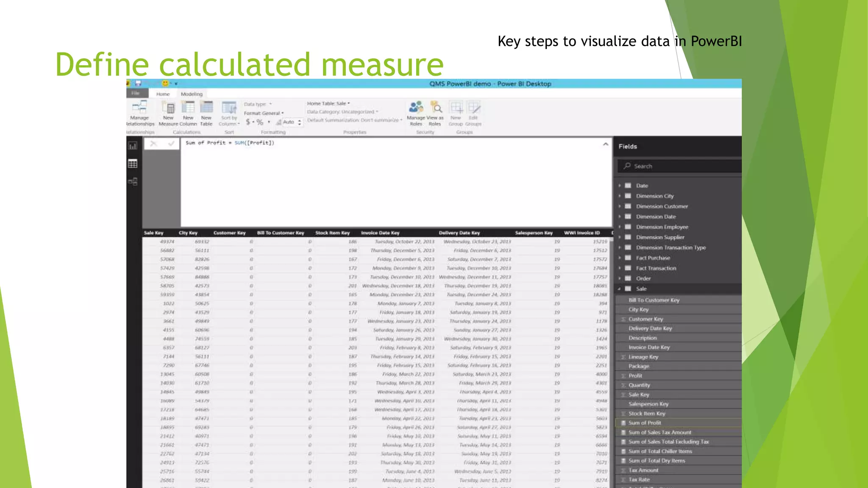Create a New Measure from the ribbon
The height and width of the screenshot is (488, 868).
coord(168,114)
